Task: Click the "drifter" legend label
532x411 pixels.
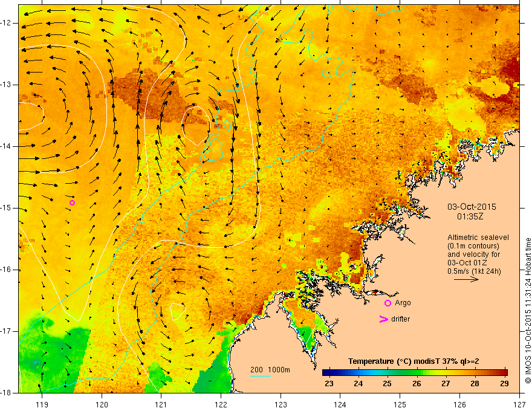Action: point(400,319)
